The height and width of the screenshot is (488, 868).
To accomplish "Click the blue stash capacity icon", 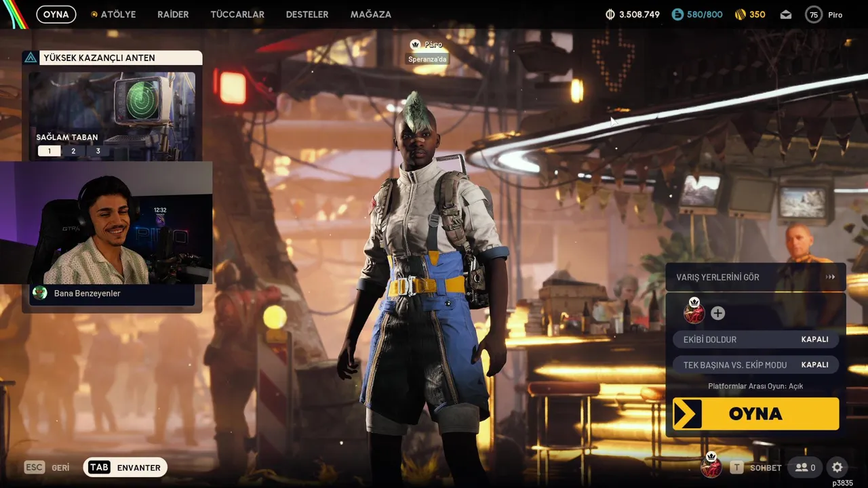I will point(677,14).
